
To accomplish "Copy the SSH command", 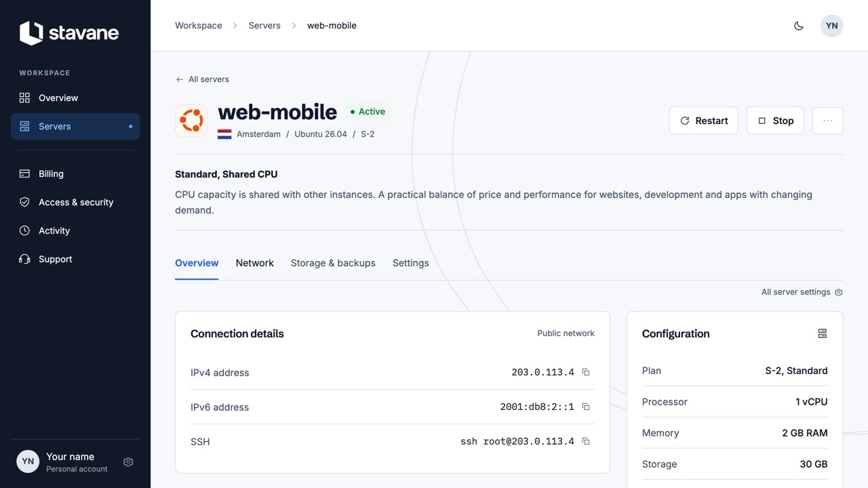I will coord(586,441).
